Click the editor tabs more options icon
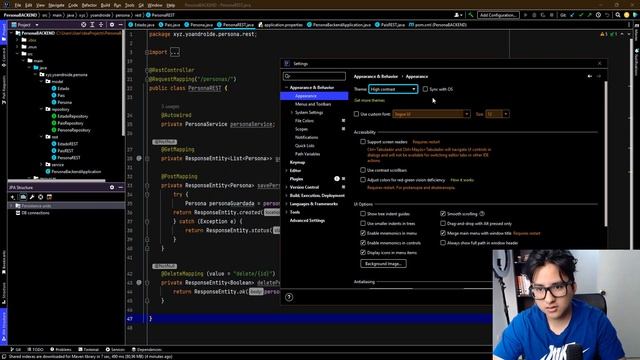Image resolution: width=640 pixels, height=360 pixels. coord(629,25)
